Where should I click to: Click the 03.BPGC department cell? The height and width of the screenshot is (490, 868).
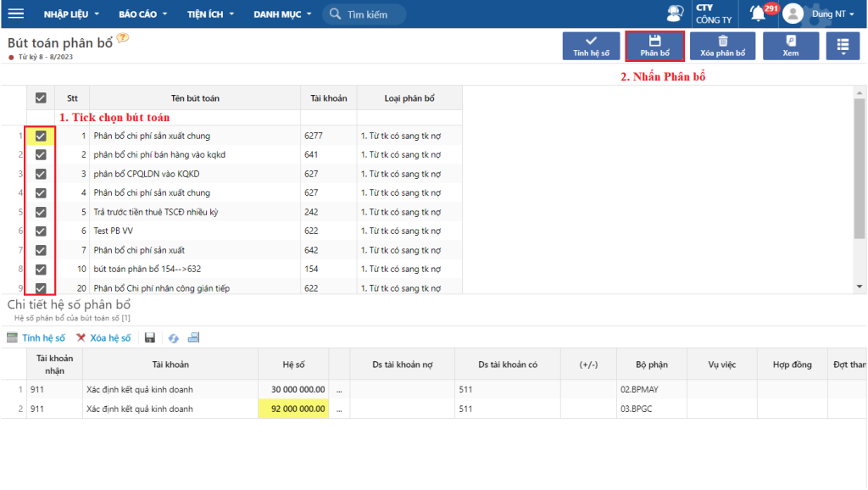[x=652, y=409]
